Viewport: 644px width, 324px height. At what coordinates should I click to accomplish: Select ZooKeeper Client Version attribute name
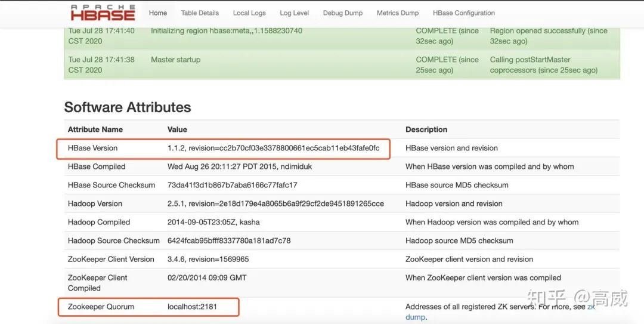[111, 259]
